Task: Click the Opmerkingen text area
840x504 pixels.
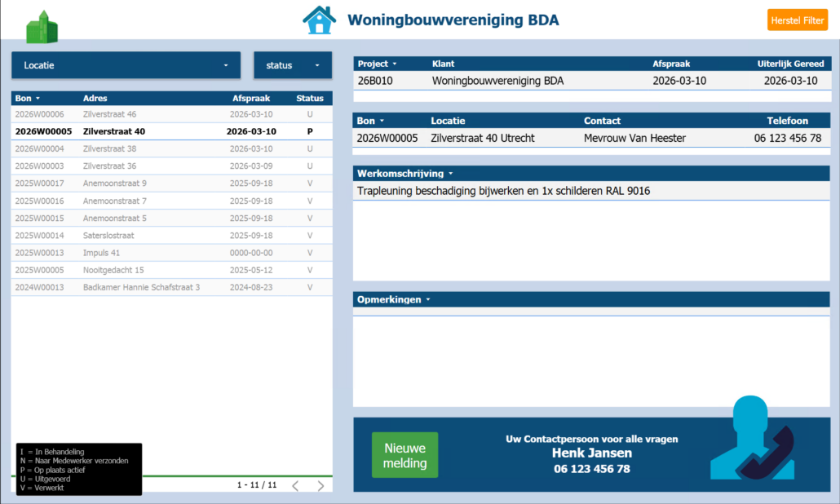Action: tap(590, 359)
